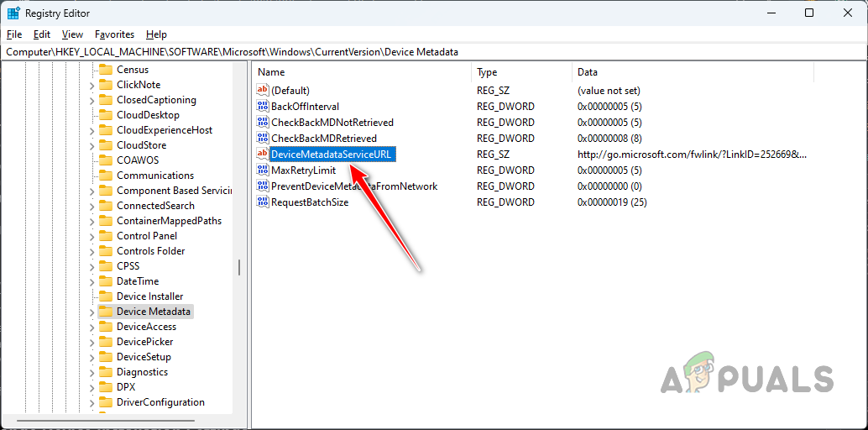
Task: Click the '0x00000008 (8)' data cell
Action: (x=609, y=138)
